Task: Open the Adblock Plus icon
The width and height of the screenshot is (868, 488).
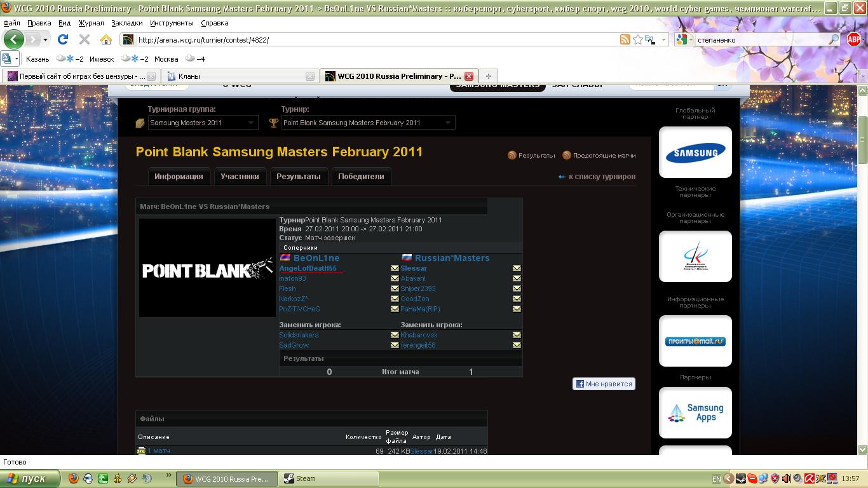Action: point(854,39)
